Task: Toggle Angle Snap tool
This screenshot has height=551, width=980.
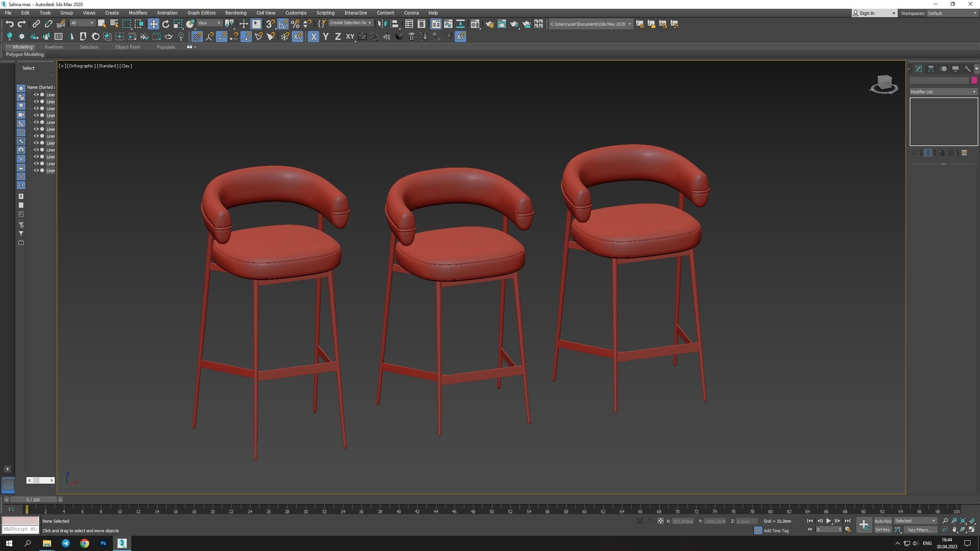Action: point(283,24)
